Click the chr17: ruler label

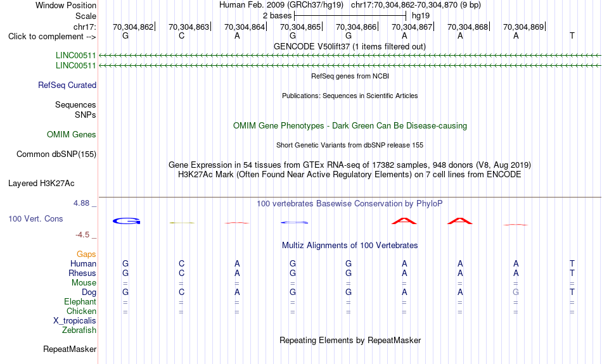(x=85, y=27)
